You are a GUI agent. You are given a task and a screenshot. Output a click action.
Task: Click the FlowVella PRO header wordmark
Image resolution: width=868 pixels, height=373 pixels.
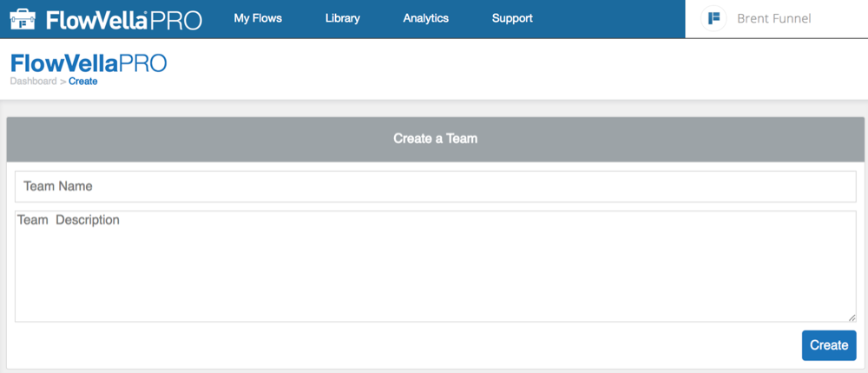124,19
